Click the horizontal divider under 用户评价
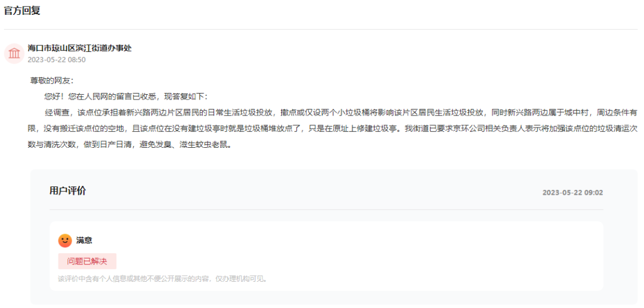Screen dimensions: 644x308 pos(327,210)
